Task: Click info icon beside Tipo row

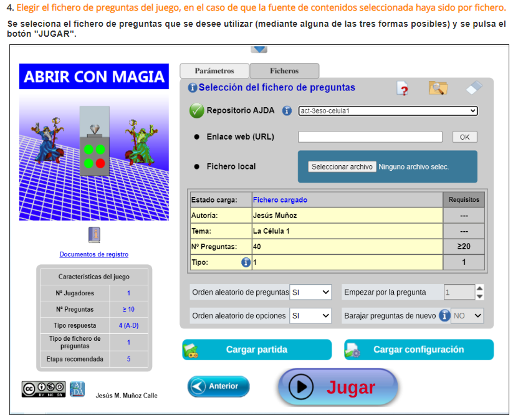Action: (246, 263)
